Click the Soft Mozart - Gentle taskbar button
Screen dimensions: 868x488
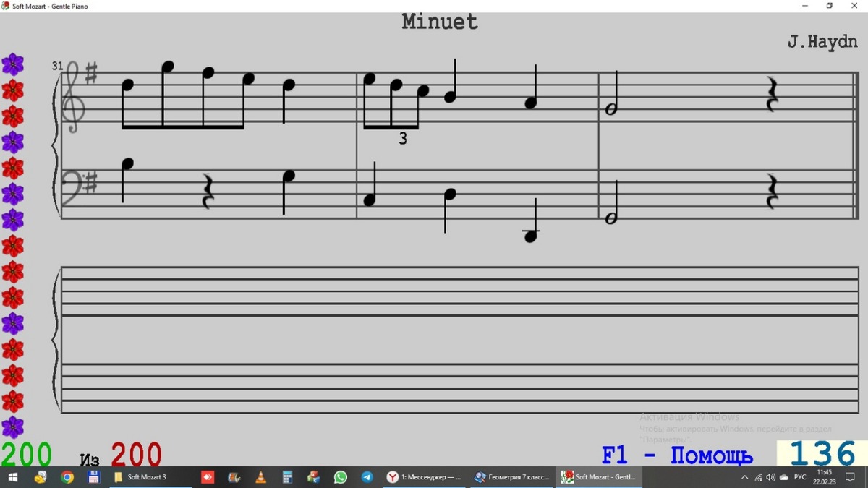600,477
